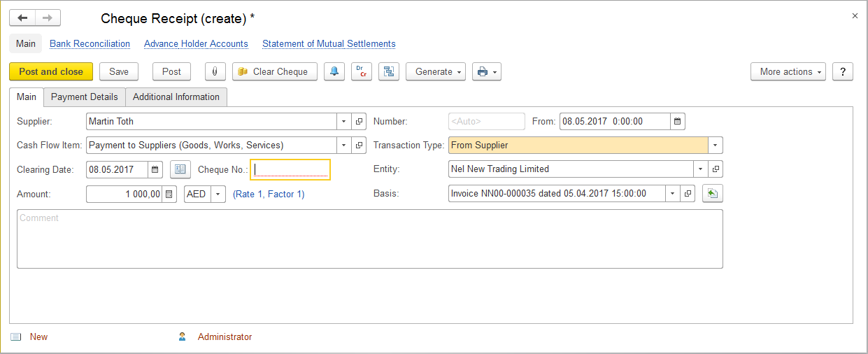Open the Clearing Date calendar picker

tap(155, 169)
